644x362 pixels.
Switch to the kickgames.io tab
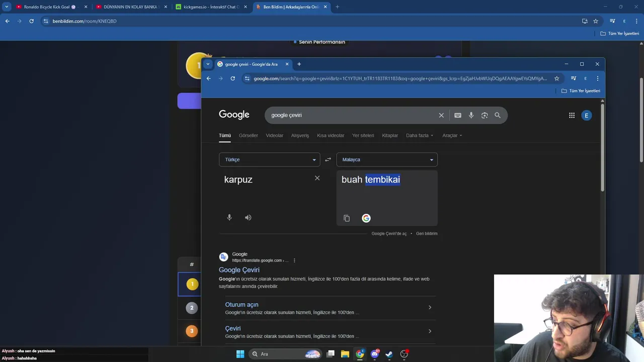click(210, 7)
